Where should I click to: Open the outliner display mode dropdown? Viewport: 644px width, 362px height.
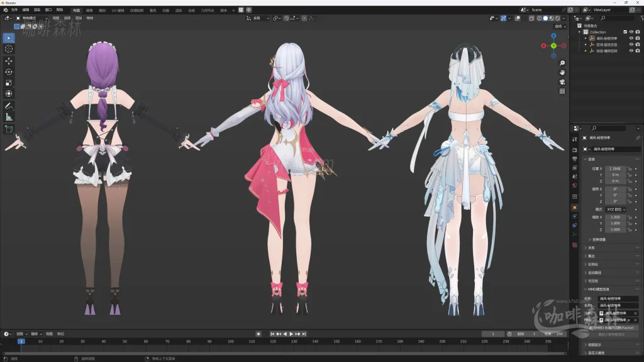[x=589, y=18]
